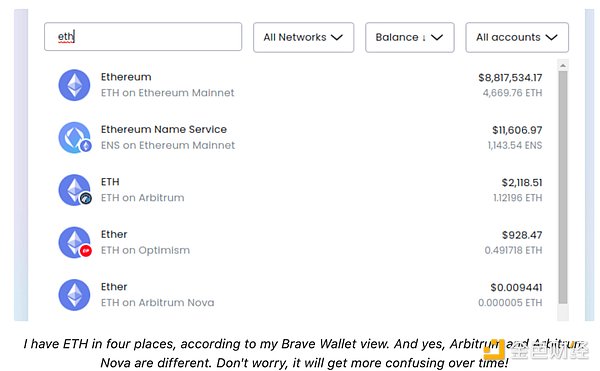This screenshot has width=600, height=371.
Task: Focus the search field containing eth
Action: pyautogui.click(x=143, y=37)
